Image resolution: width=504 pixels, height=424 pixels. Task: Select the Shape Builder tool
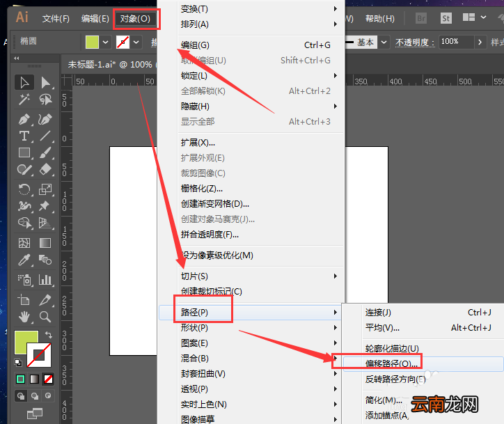(24, 223)
